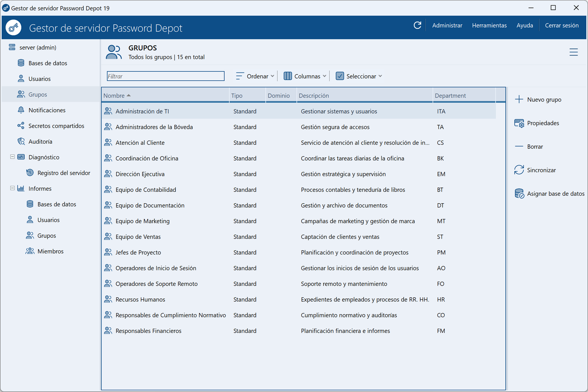Click the Ordenar lines icon
Viewport: 588px width, 392px height.
[240, 76]
